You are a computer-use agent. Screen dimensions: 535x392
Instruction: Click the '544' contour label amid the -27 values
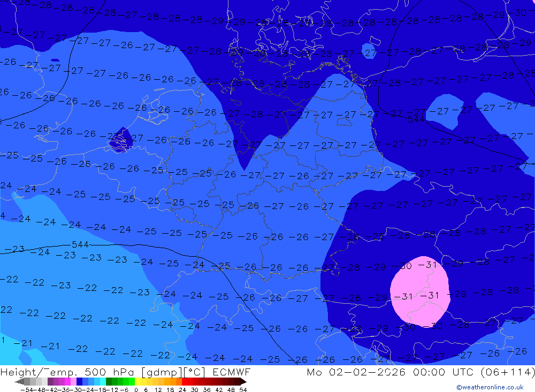pyautogui.click(x=416, y=119)
